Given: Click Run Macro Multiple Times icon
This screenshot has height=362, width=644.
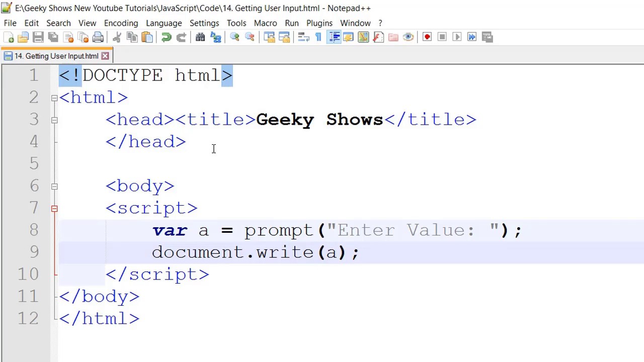Looking at the screenshot, I should point(472,37).
